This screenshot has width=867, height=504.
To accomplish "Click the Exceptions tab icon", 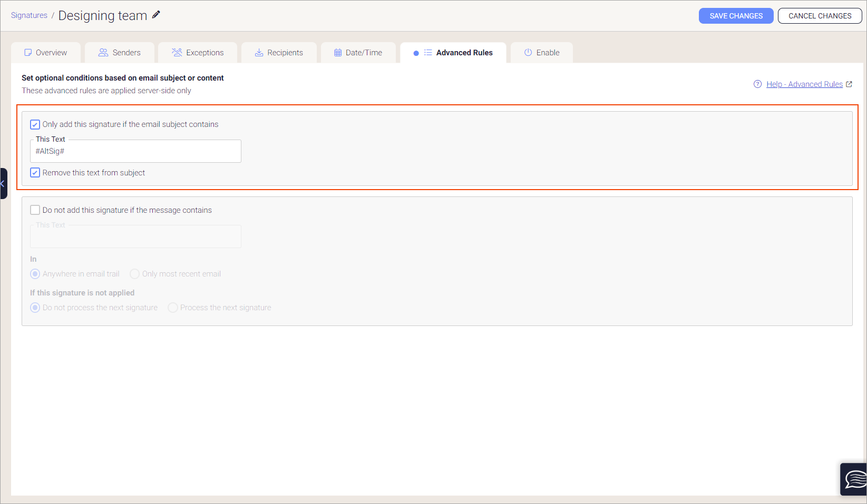I will (x=177, y=52).
